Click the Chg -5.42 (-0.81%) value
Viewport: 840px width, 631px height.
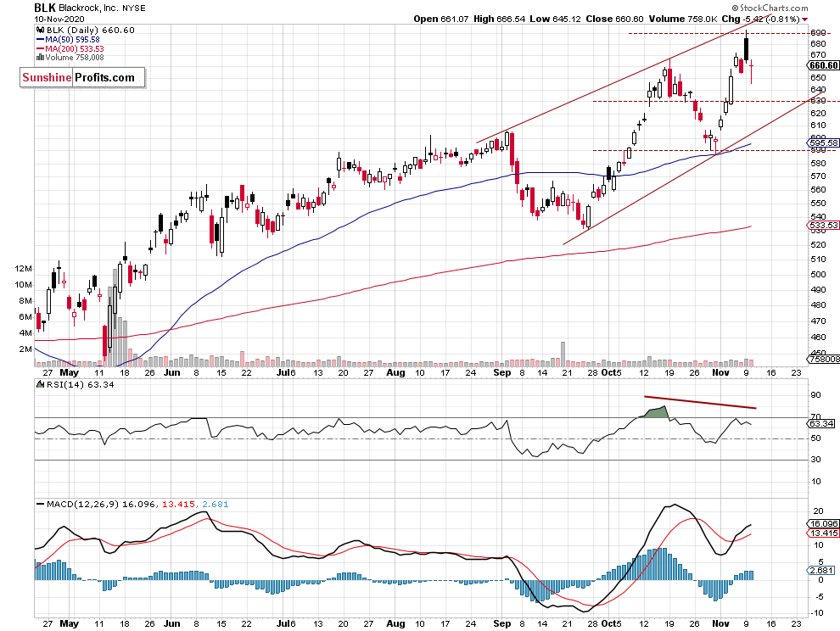click(761, 19)
